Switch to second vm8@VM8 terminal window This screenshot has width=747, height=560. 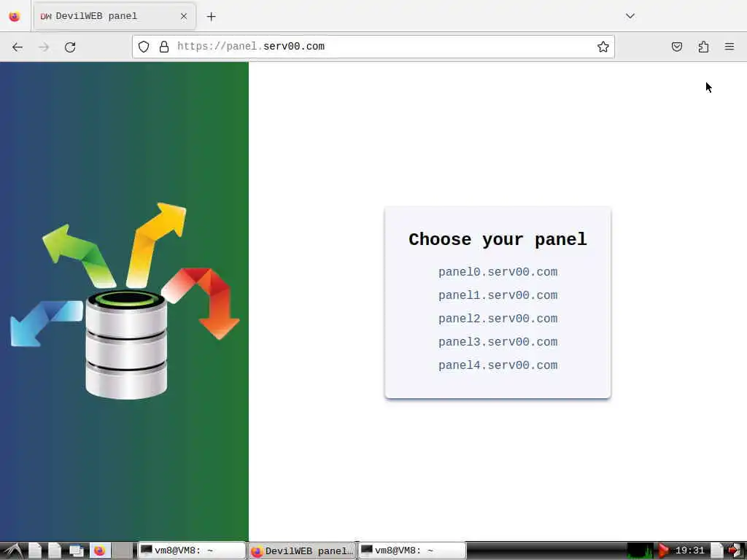tap(412, 551)
